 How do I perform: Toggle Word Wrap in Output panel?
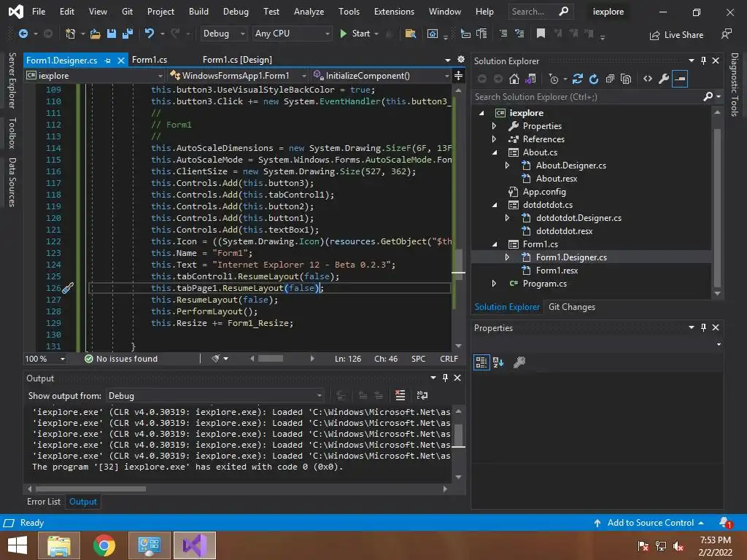click(422, 395)
